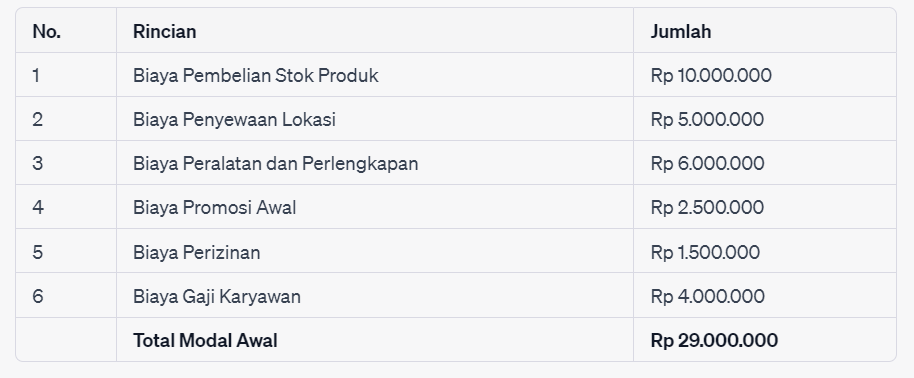Click row number 3 cell
This screenshot has width=914, height=378.
point(66,163)
